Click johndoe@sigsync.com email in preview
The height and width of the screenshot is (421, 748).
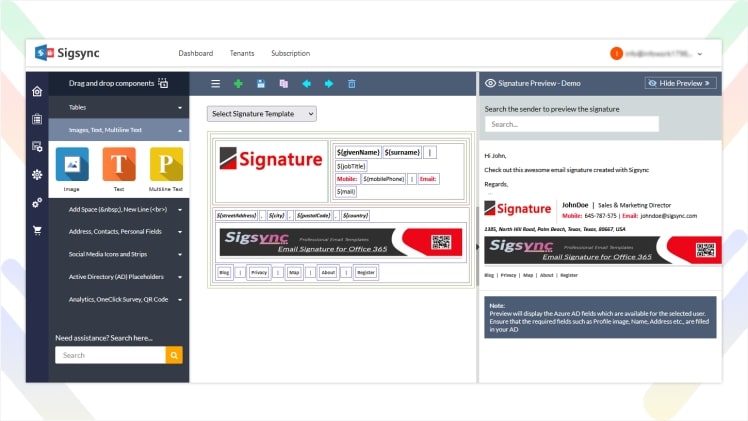[668, 216]
